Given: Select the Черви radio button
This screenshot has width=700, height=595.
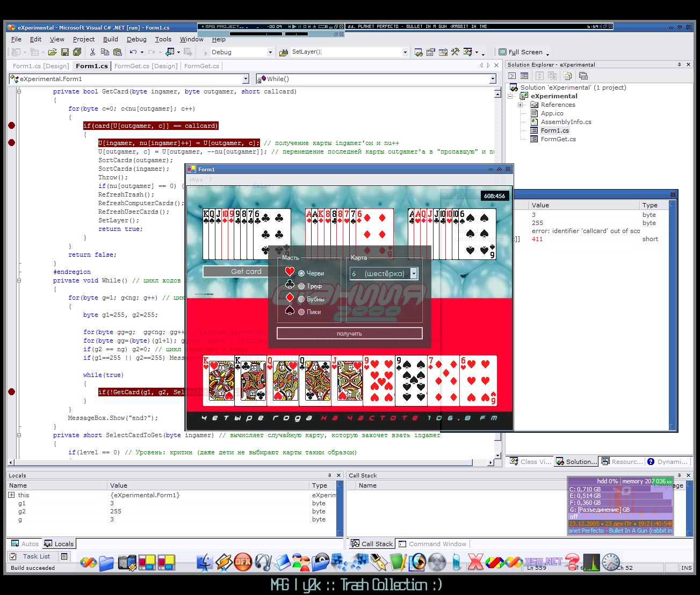Looking at the screenshot, I should click(301, 273).
